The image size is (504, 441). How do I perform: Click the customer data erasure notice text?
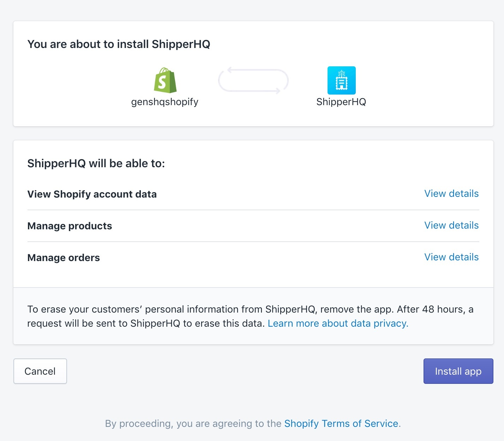pyautogui.click(x=176, y=309)
